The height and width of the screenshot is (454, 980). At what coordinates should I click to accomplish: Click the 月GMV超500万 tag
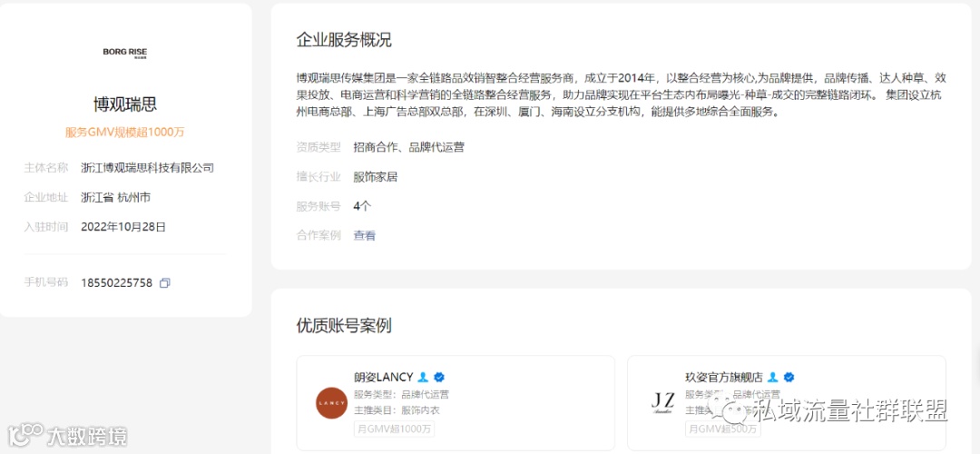coord(722,429)
